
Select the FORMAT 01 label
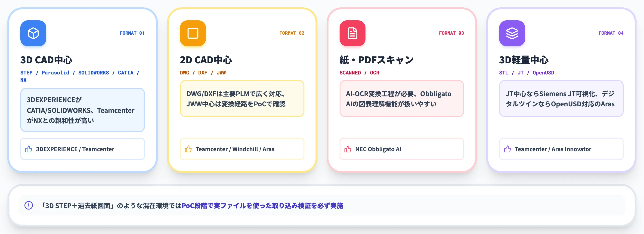coord(132,33)
